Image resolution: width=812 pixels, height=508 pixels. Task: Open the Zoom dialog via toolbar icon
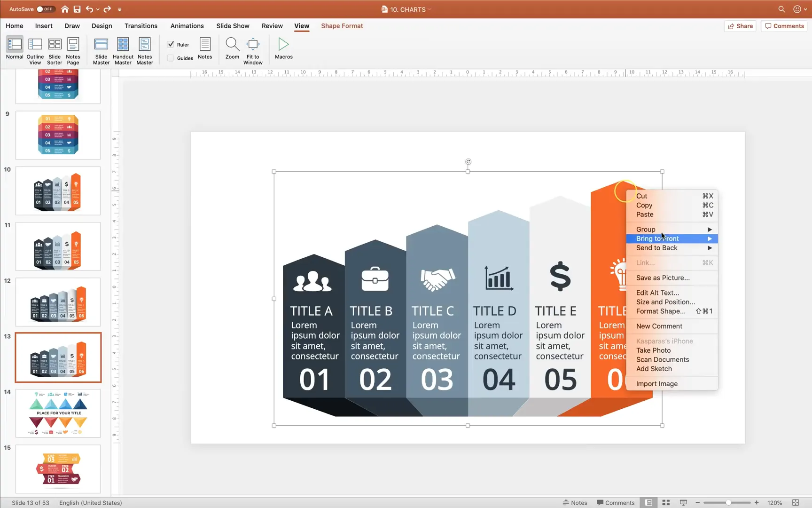[x=232, y=47]
